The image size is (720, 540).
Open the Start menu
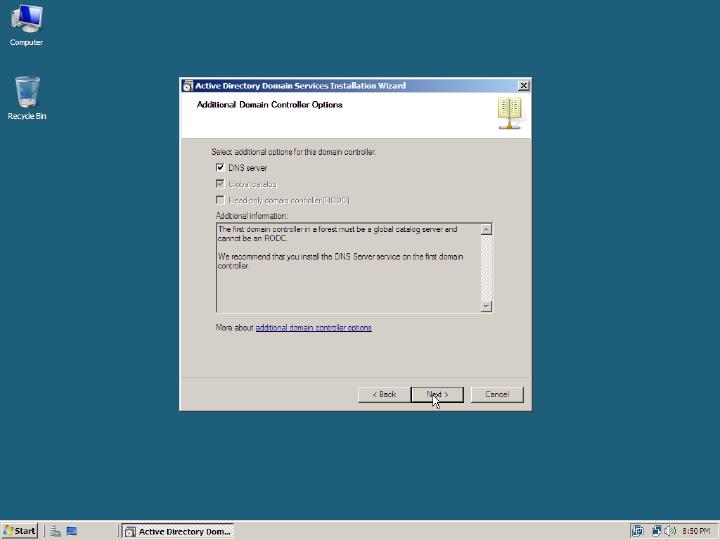[19, 531]
